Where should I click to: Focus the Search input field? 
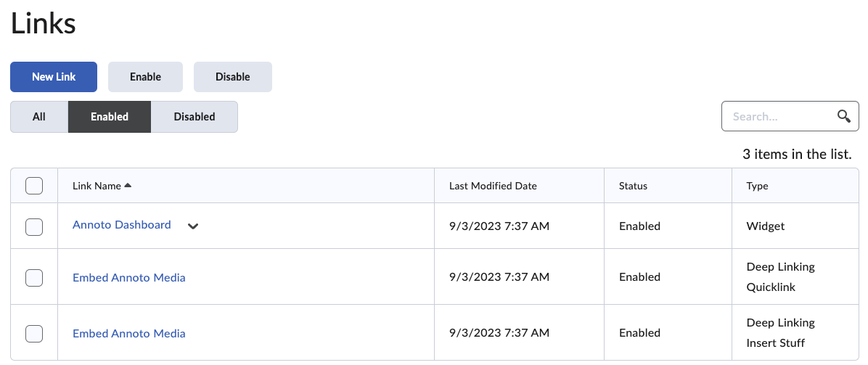[x=780, y=116]
